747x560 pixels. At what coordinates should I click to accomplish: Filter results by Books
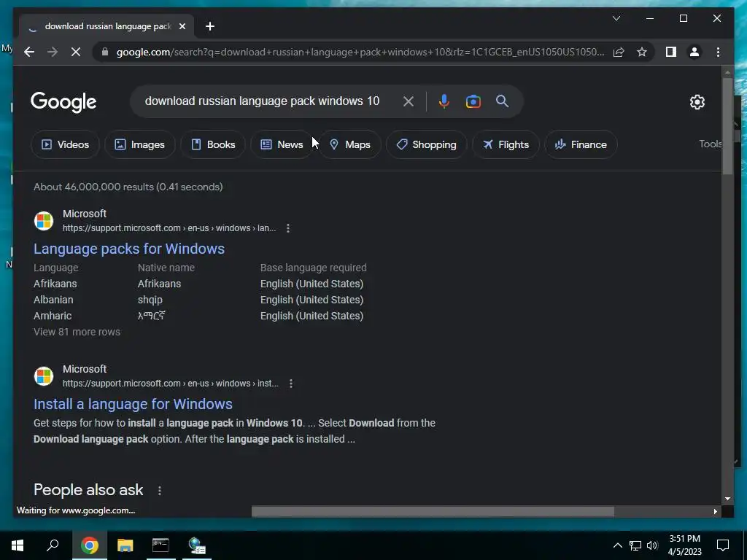point(213,144)
